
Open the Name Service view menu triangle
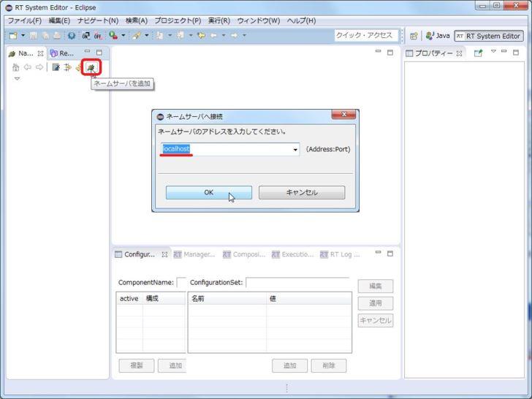tap(17, 79)
